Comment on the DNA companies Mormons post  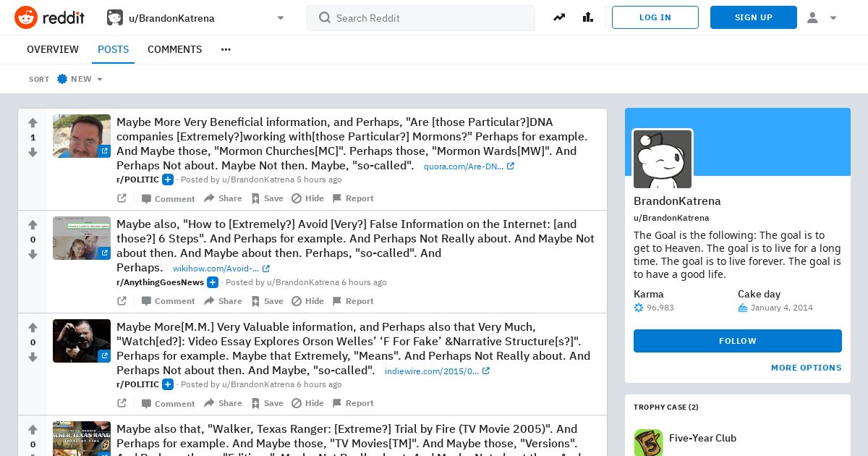(168, 198)
